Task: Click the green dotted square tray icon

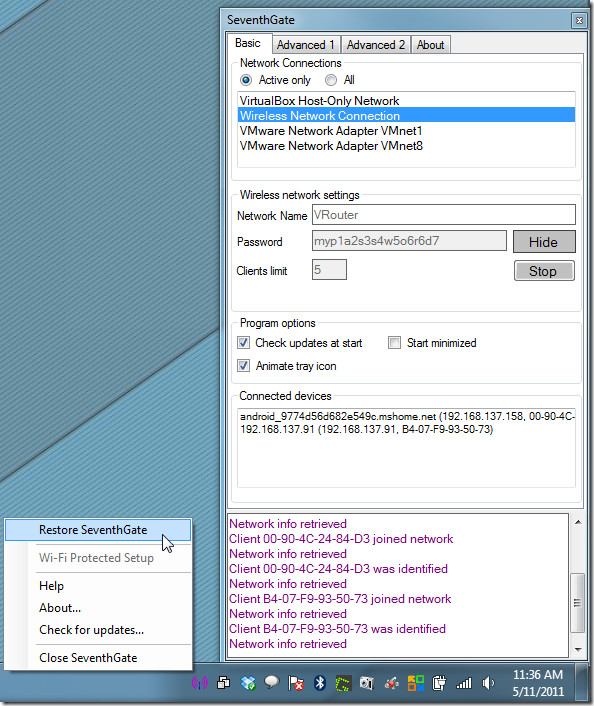Action: (x=343, y=683)
